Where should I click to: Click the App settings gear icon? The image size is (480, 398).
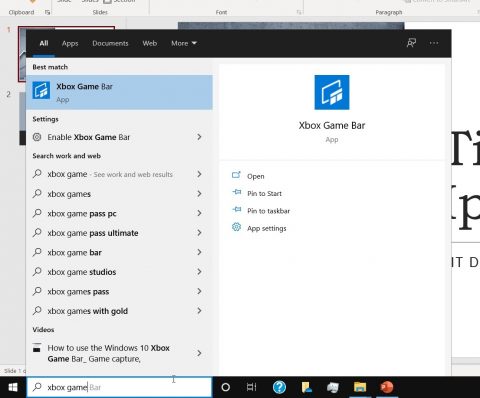click(x=236, y=227)
